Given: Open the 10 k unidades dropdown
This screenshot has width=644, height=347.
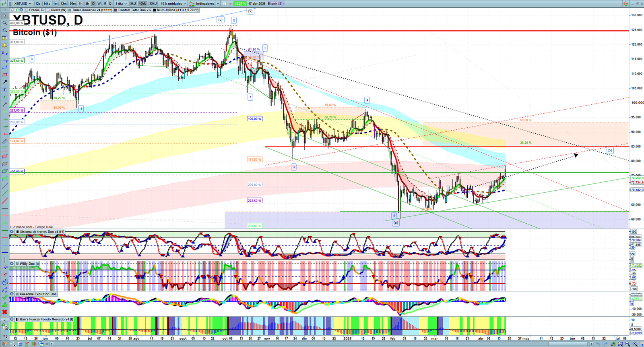Looking at the screenshot, I should coord(173,4).
